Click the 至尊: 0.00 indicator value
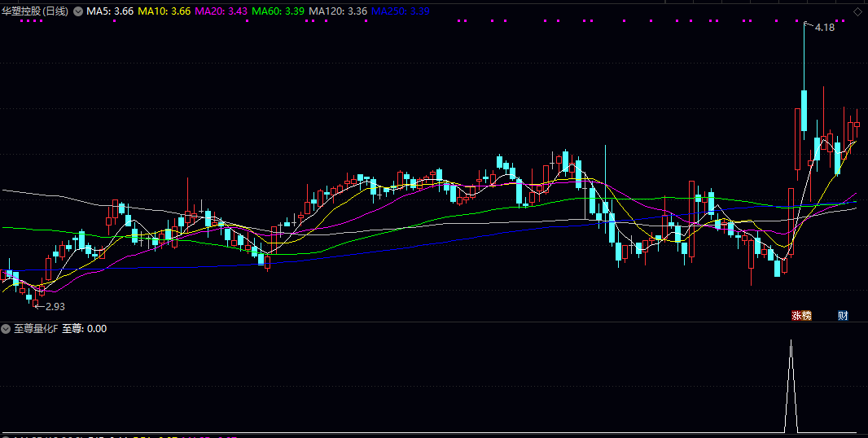868x438 pixels. click(85, 329)
